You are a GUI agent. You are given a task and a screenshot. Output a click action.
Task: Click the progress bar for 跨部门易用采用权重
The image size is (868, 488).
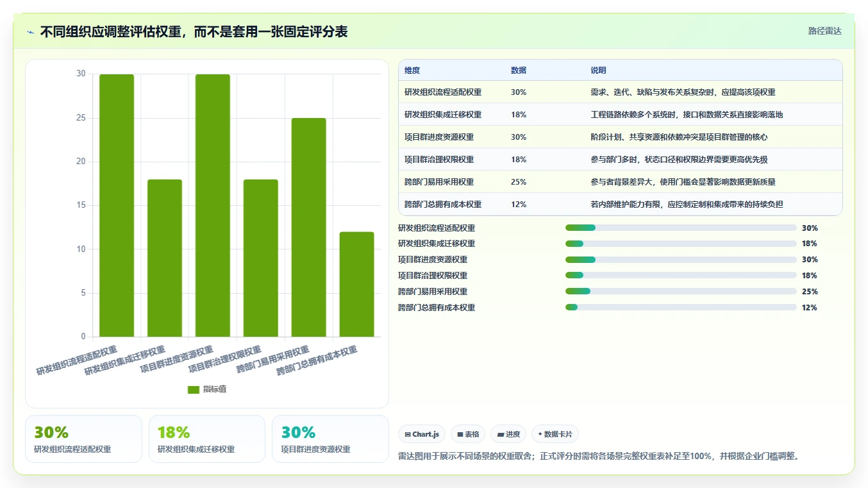coord(681,292)
